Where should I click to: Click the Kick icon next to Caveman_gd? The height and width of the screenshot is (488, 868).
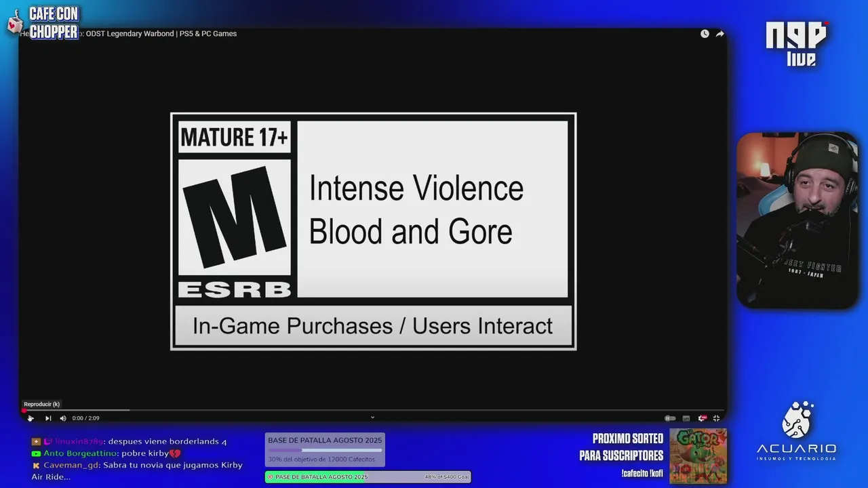tap(36, 466)
